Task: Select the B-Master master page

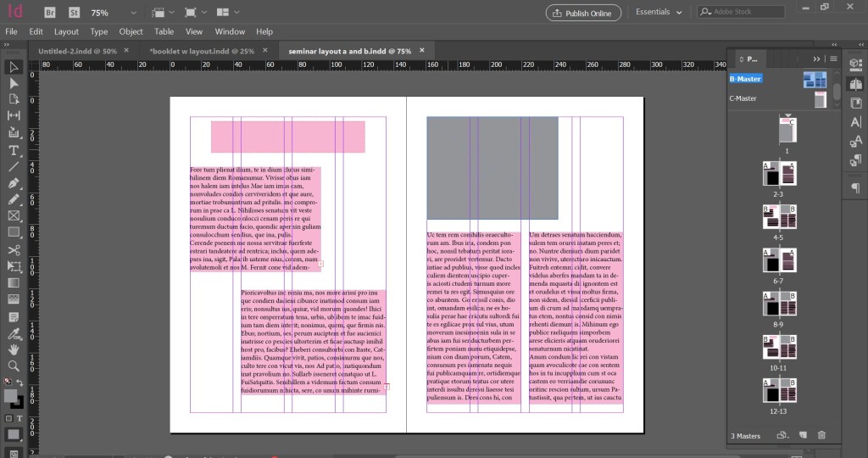Action: (x=746, y=79)
